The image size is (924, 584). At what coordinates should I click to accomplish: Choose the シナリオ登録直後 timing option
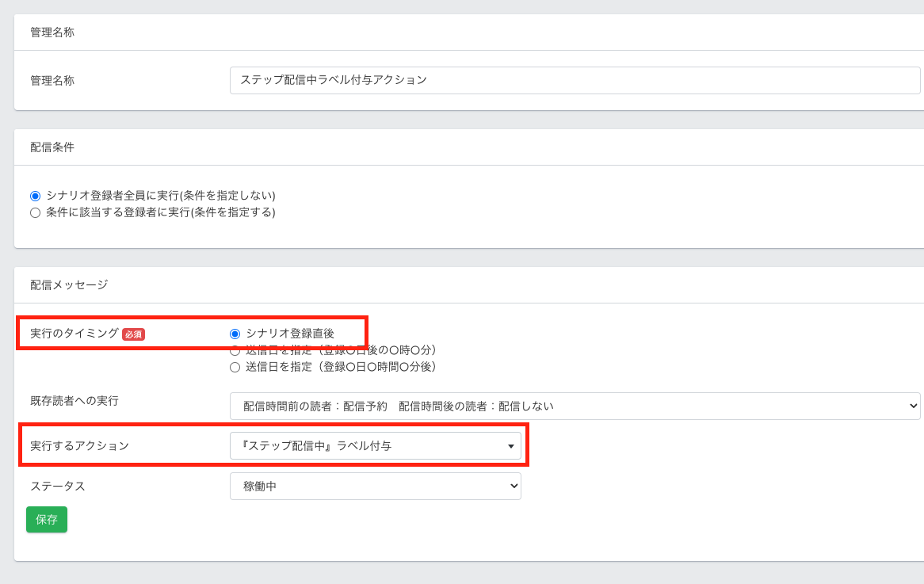(x=235, y=334)
